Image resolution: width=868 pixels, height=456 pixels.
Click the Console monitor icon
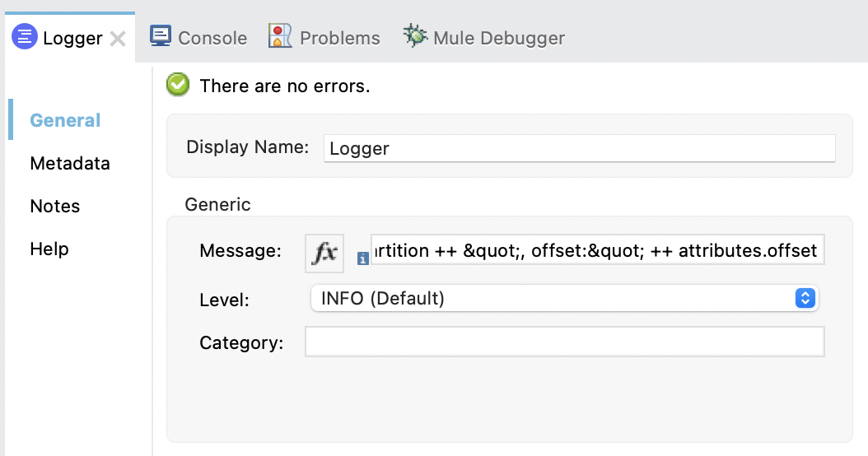(161, 36)
